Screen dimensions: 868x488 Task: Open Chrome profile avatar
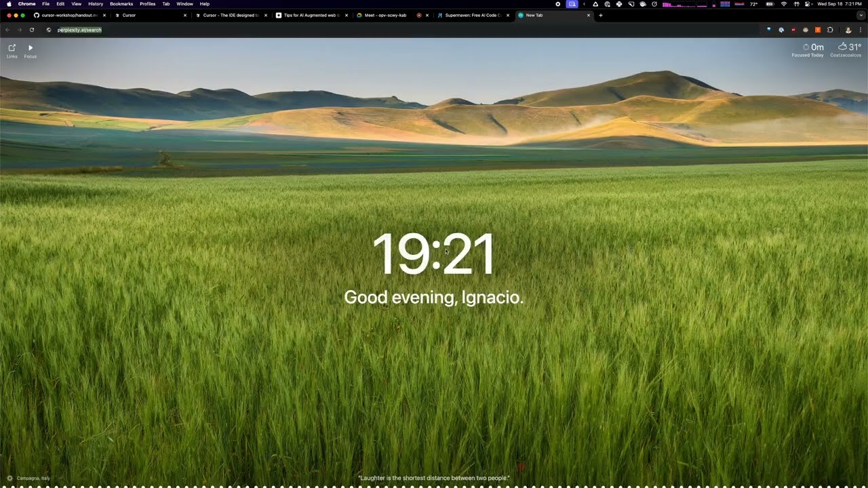pos(848,30)
